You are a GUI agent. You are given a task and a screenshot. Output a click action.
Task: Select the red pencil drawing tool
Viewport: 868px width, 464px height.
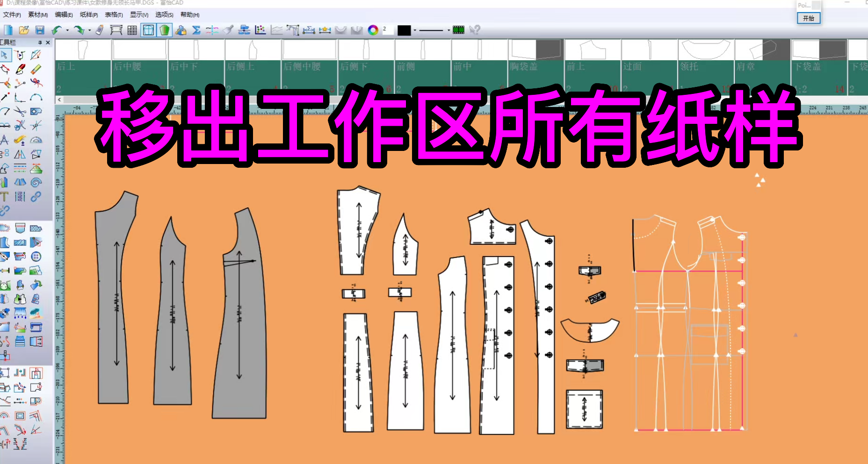point(20,70)
